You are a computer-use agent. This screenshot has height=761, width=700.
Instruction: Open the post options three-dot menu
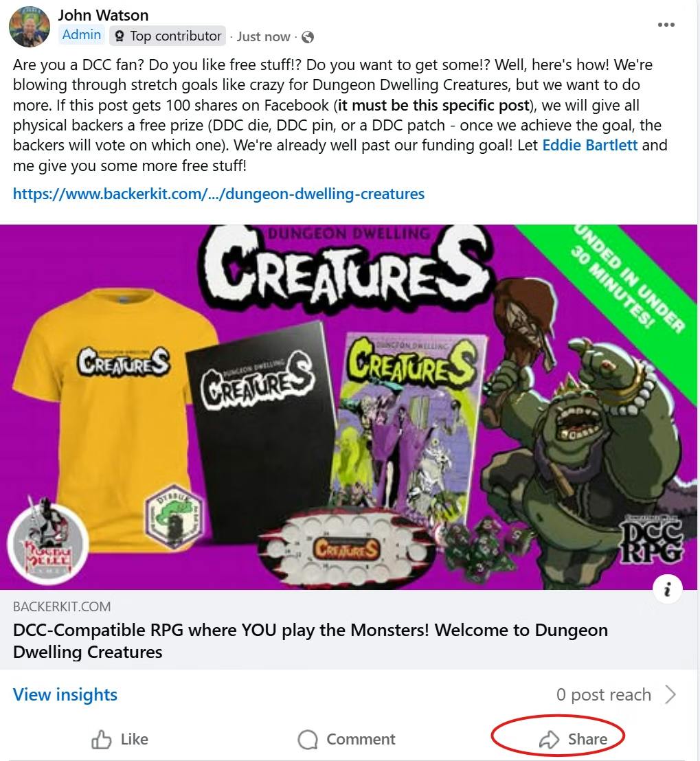click(x=666, y=25)
